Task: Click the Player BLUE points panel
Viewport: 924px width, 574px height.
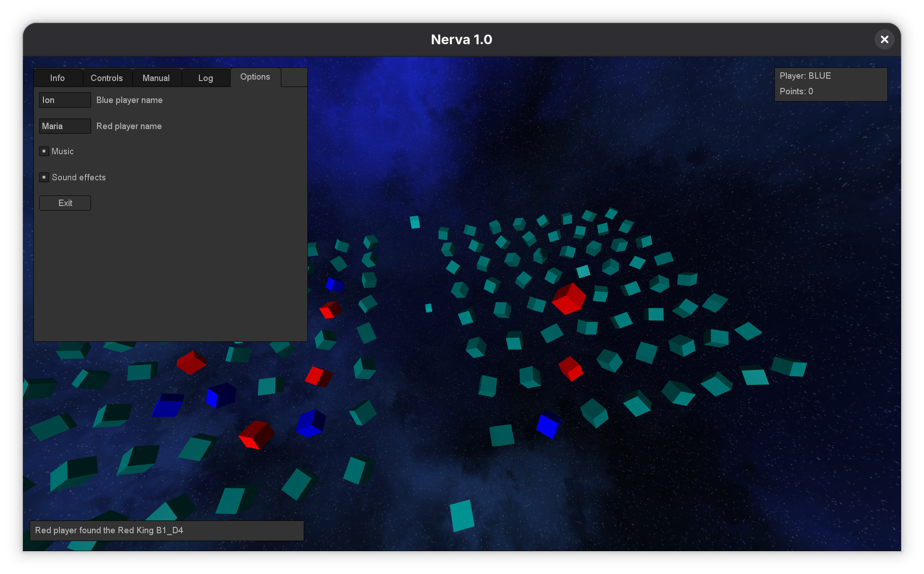Action: pyautogui.click(x=830, y=84)
